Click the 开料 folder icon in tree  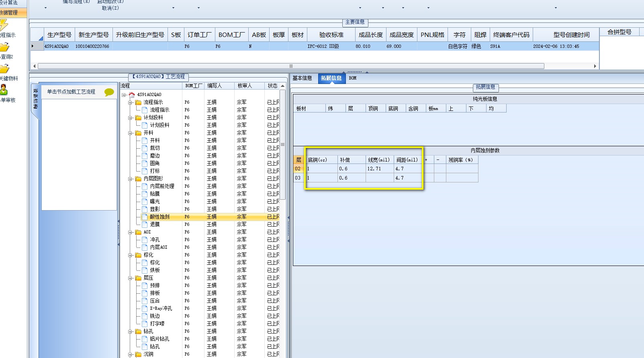click(x=139, y=133)
